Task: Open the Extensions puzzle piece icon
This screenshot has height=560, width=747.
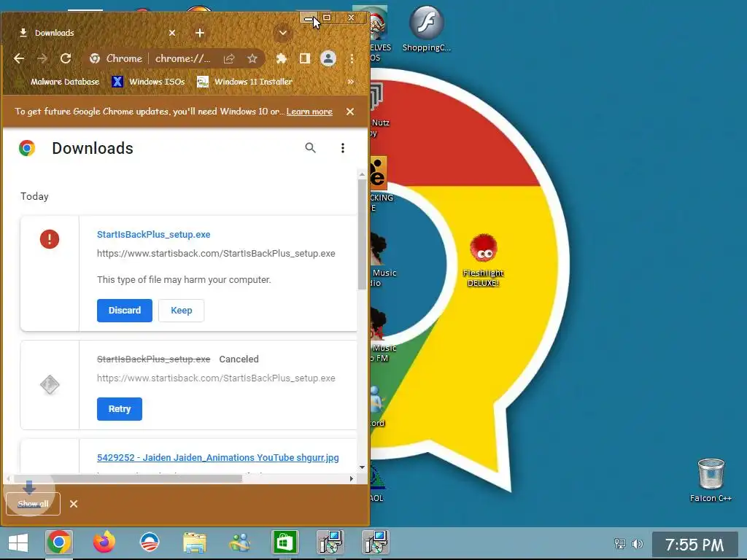Action: coord(282,58)
